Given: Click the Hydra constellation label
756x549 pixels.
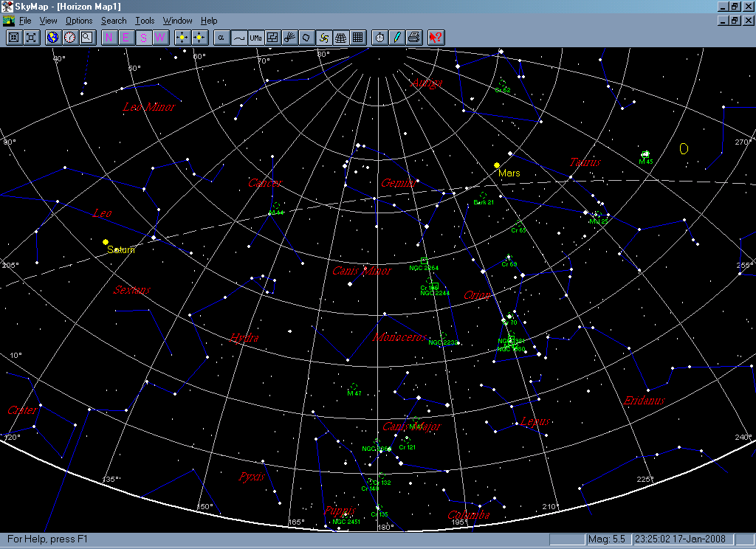Looking at the screenshot, I should (x=244, y=337).
